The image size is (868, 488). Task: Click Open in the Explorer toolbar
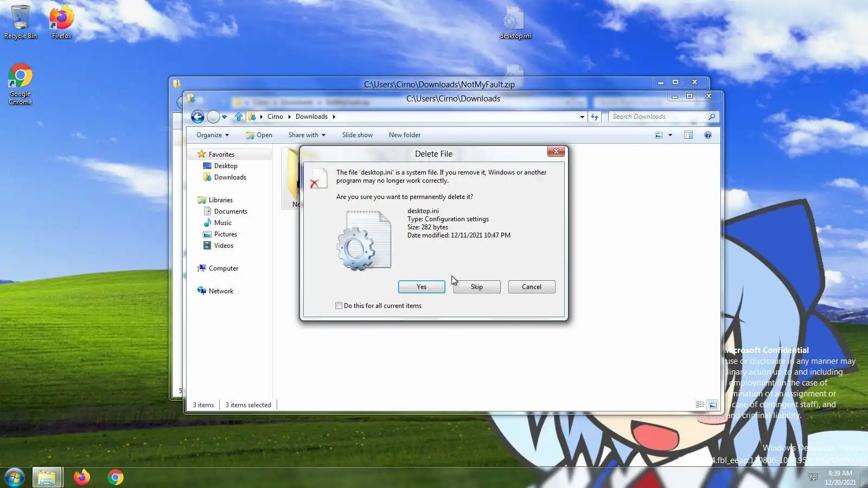[259, 135]
